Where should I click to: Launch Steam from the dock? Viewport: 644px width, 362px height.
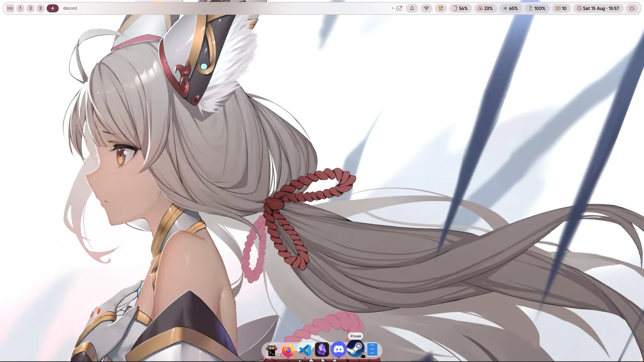click(355, 349)
